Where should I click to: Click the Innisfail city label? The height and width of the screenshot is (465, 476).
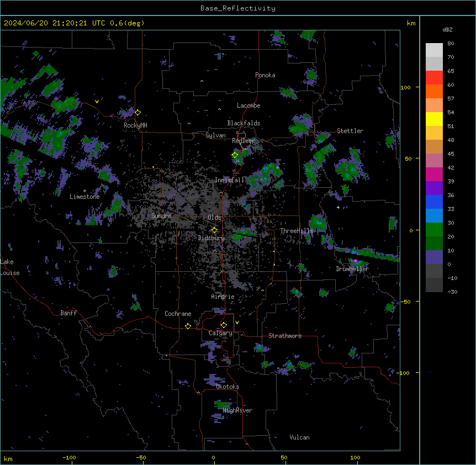[x=230, y=180]
